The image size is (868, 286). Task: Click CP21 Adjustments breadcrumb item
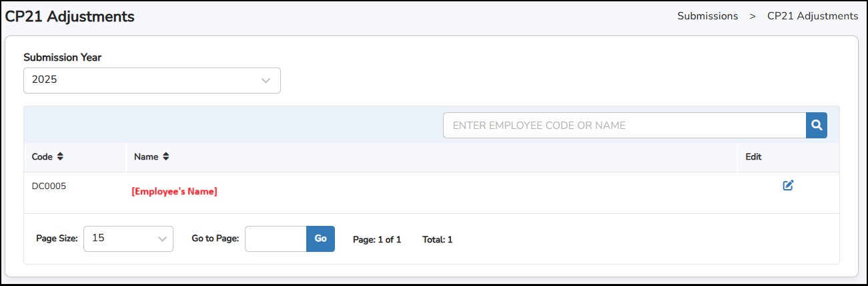[x=813, y=16]
